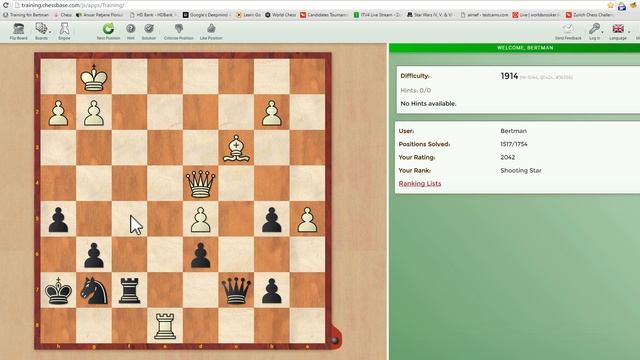Select the white bishop
The height and width of the screenshot is (360, 640).
tap(236, 148)
